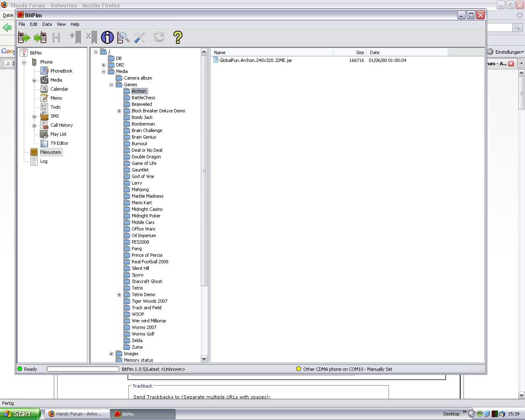The image size is (525, 420).
Task: Collapse the Games folder
Action: [112, 84]
